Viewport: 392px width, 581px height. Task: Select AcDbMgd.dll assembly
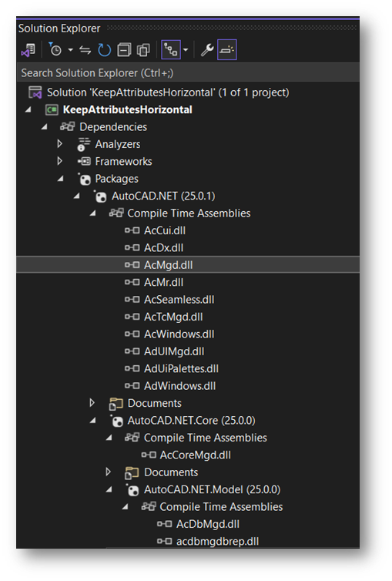click(208, 524)
